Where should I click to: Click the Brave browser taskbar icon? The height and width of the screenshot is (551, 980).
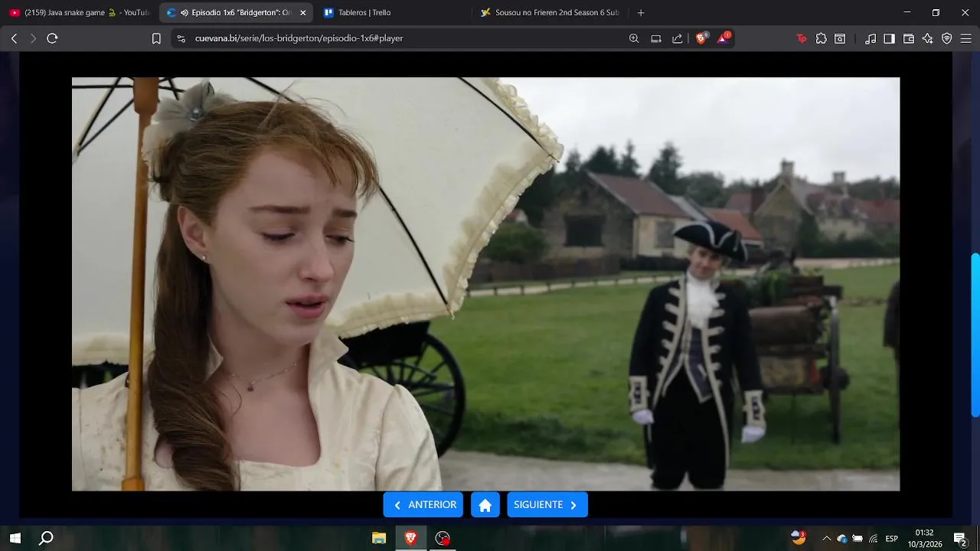point(410,538)
